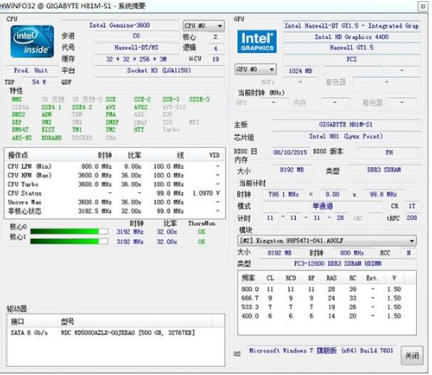Click the module clock 800 MHz value
432x375 pixels.
[352, 253]
